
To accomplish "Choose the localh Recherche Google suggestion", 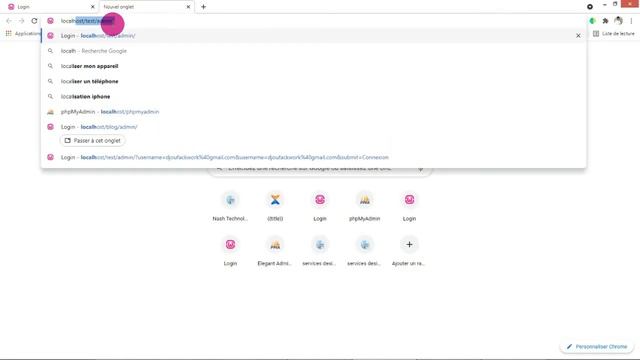I will coord(313,51).
